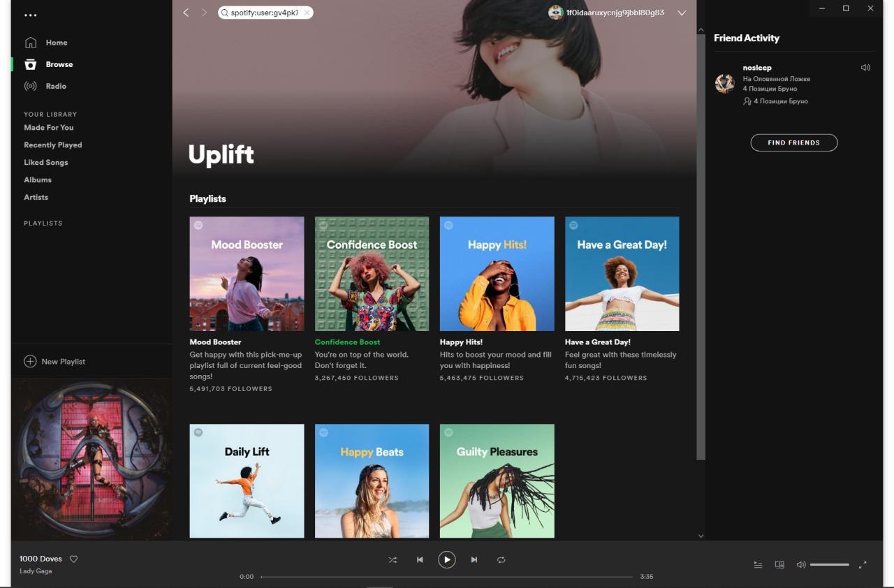Open the Radio section
894x588 pixels.
click(56, 86)
